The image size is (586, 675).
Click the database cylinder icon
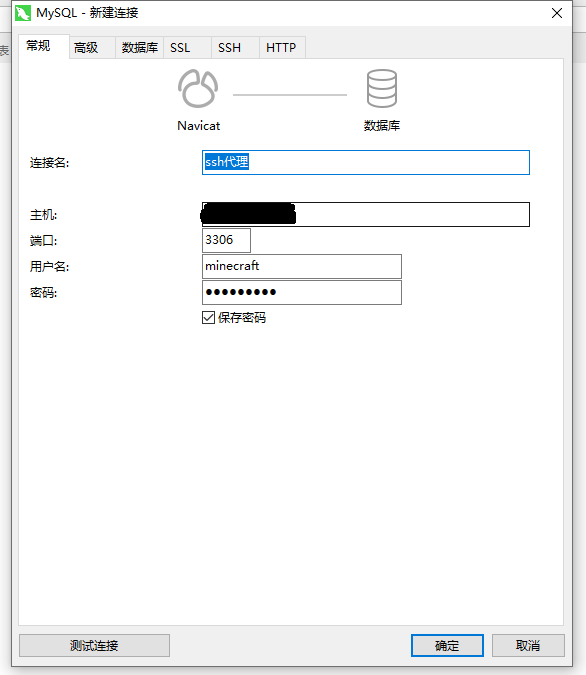(381, 88)
